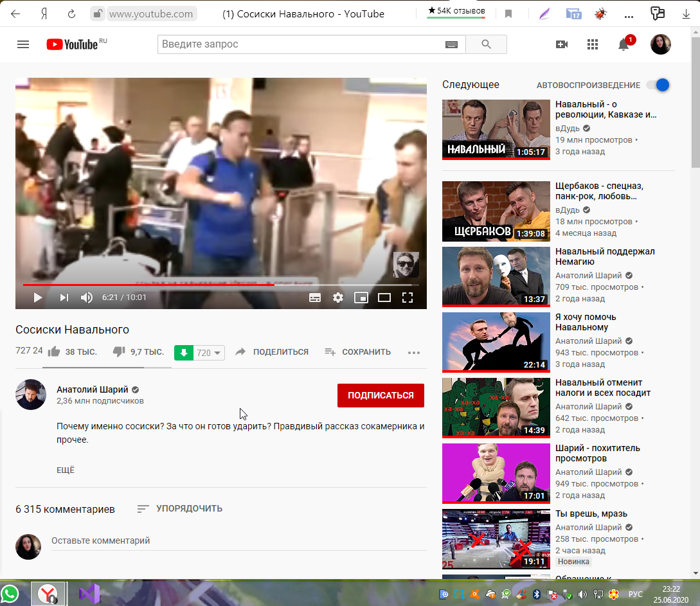Subscribe with ПОДПИСАТЬСЯ button
This screenshot has width=700, height=606.
(x=381, y=395)
